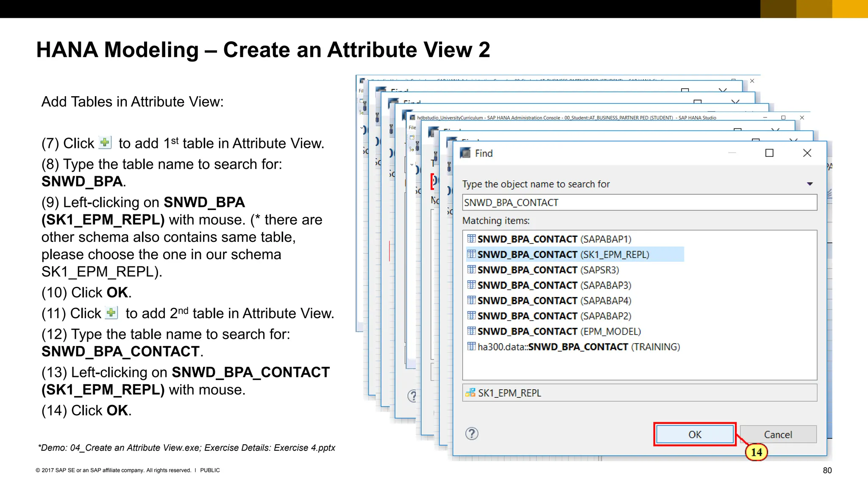Click table icon beside TRAINING entry
Viewport: 868px width, 488px height.
(471, 346)
